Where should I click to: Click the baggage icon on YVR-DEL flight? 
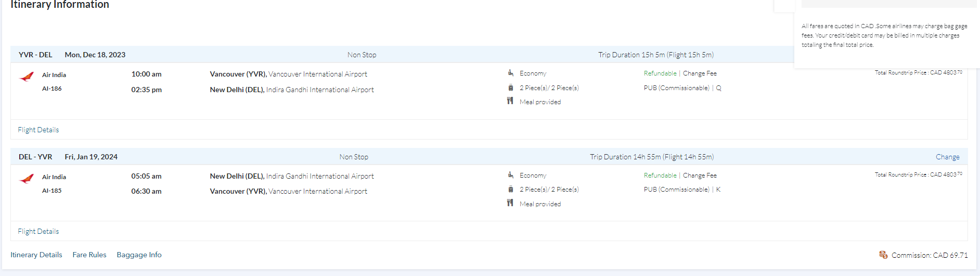[x=511, y=87]
